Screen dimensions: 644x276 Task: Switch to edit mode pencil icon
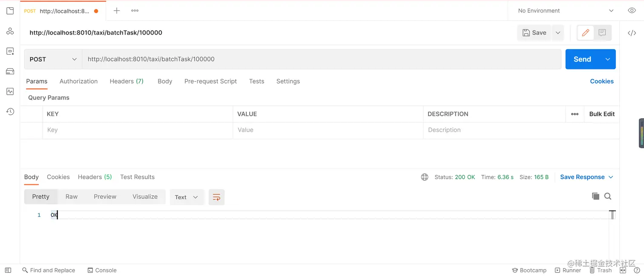coord(586,32)
